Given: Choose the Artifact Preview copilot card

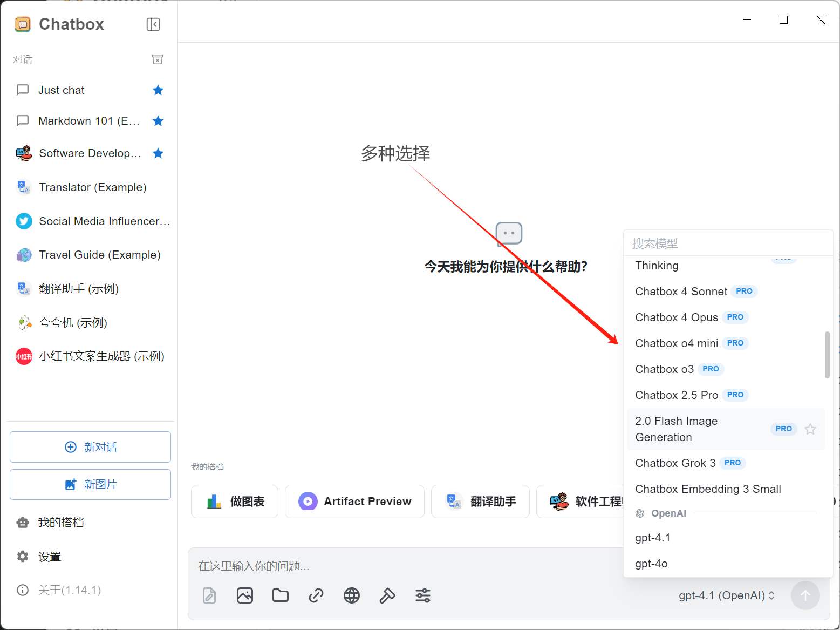Looking at the screenshot, I should [x=354, y=502].
